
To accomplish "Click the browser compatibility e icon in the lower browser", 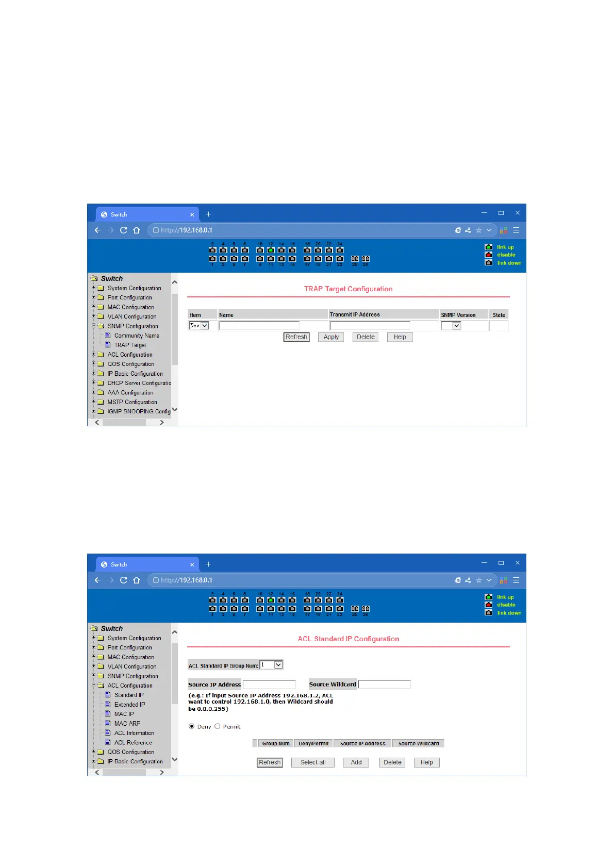I will [458, 580].
